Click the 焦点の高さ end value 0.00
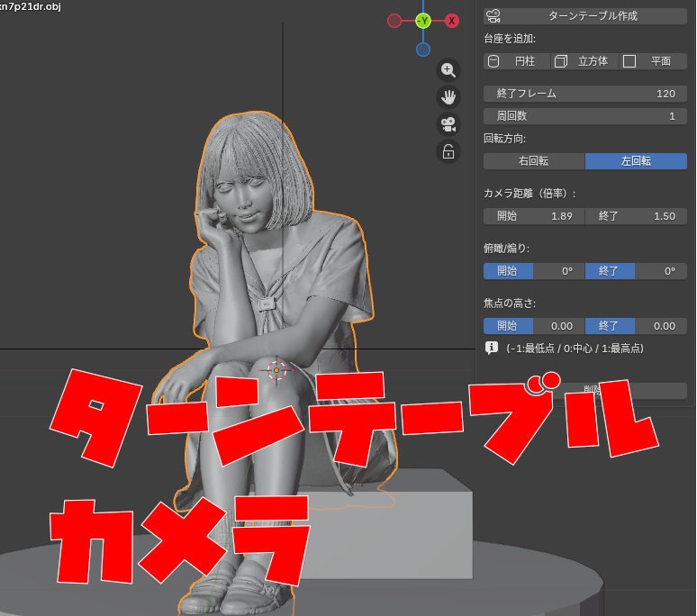 661,326
